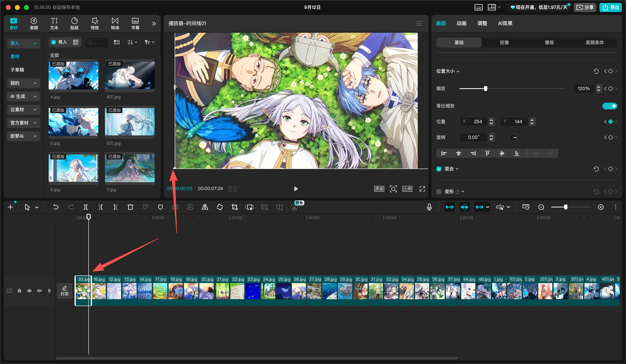Start voice recording with microphone icon
This screenshot has height=364, width=626.
[x=429, y=207]
